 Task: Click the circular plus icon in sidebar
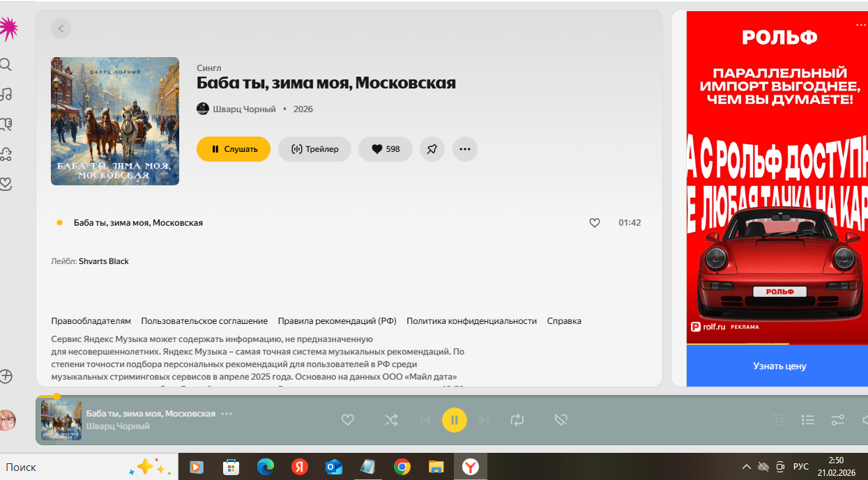tap(6, 376)
